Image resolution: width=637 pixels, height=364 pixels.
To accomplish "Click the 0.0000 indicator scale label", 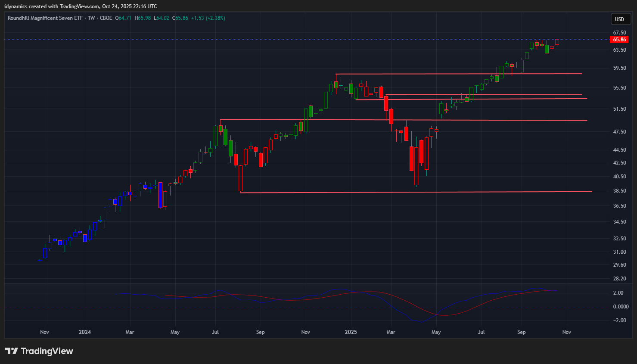I will pyautogui.click(x=620, y=307).
